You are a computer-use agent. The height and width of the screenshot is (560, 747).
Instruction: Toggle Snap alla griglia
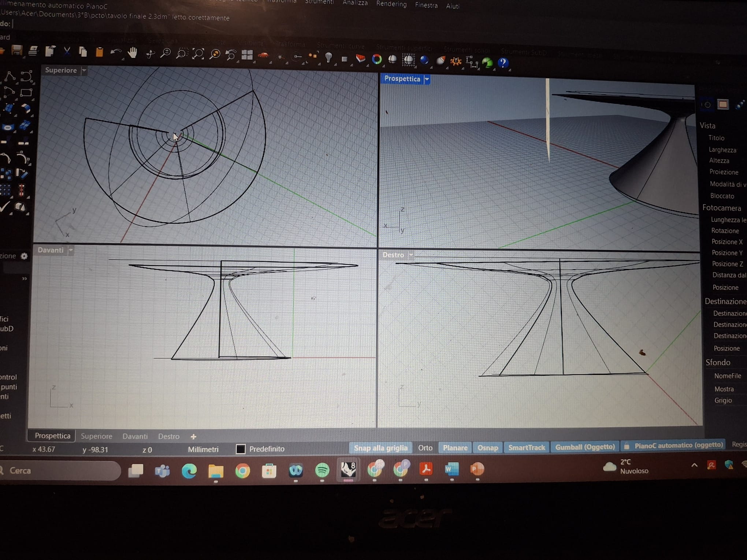pyautogui.click(x=381, y=448)
